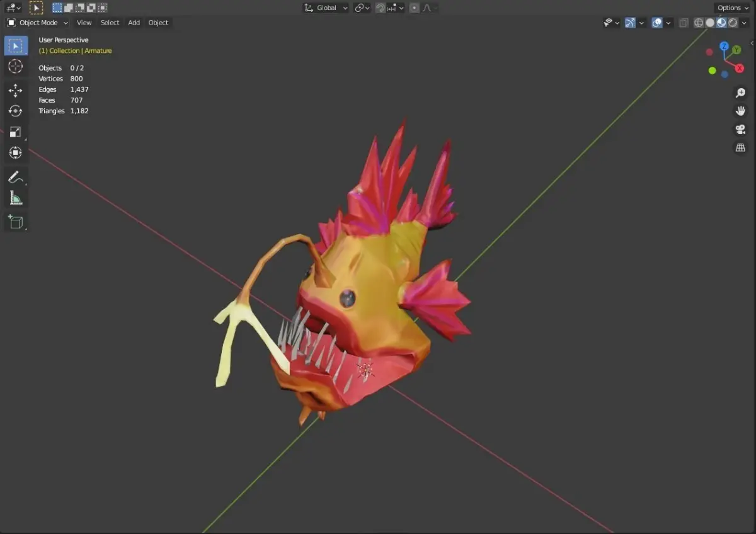The width and height of the screenshot is (756, 534).
Task: Toggle the camera view icon
Action: pos(741,129)
